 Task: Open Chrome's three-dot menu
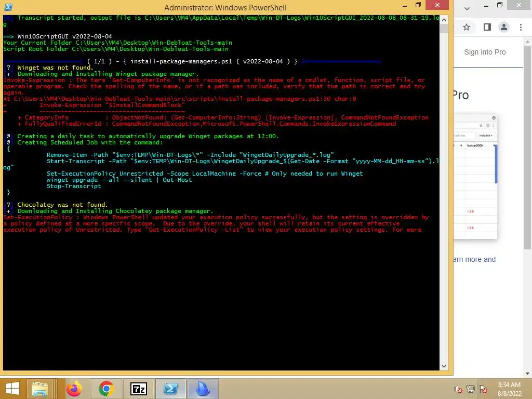click(521, 27)
